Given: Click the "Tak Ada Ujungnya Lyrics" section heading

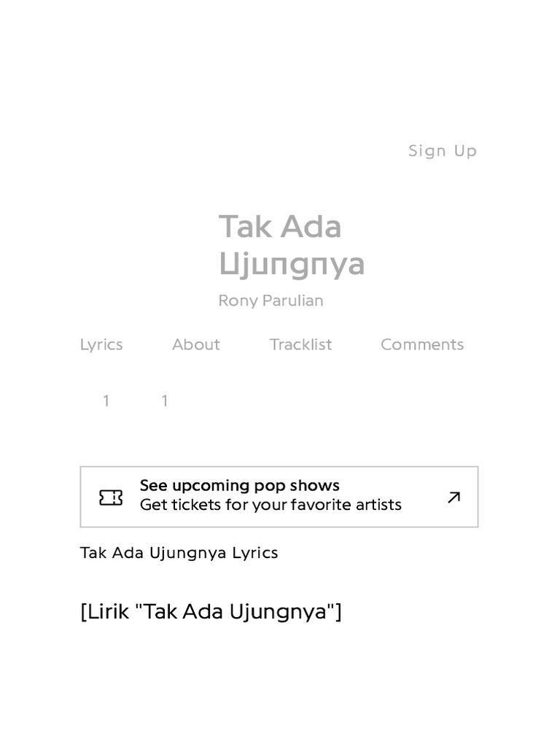Looking at the screenshot, I should 179,553.
